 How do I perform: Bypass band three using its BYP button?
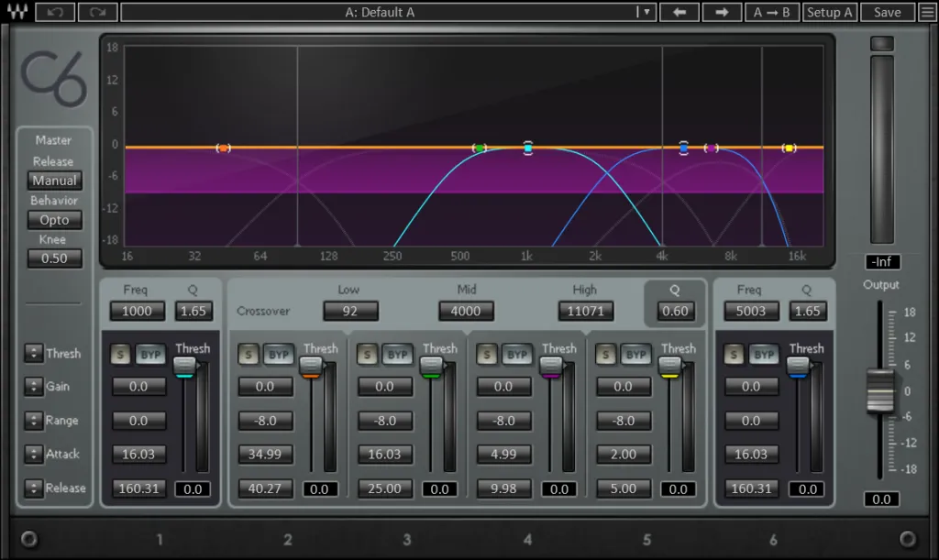397,354
